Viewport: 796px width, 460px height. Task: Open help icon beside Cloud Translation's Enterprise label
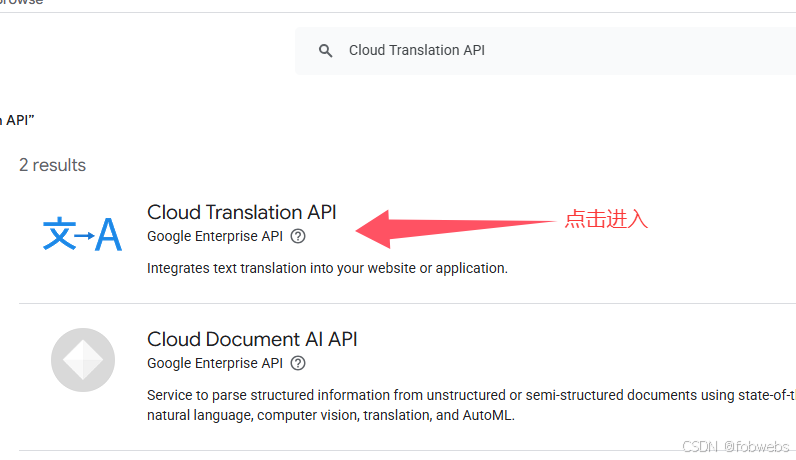(298, 236)
